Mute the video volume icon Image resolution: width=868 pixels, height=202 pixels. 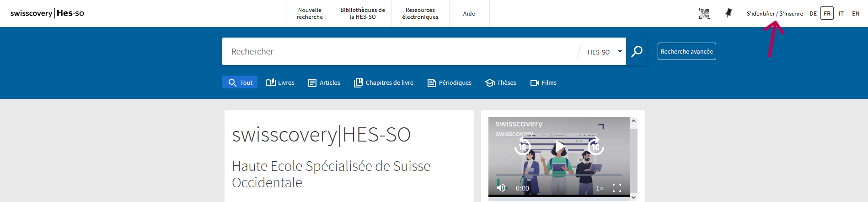point(502,188)
